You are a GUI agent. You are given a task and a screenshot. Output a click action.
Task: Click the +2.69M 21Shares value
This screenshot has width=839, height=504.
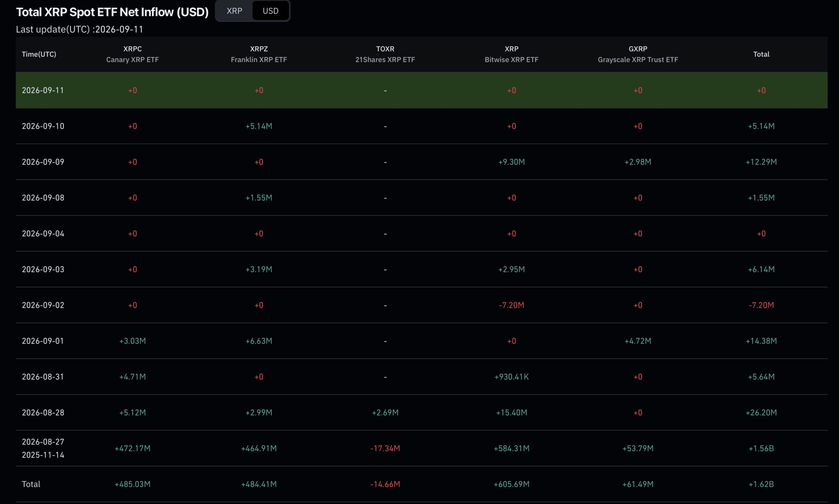385,412
